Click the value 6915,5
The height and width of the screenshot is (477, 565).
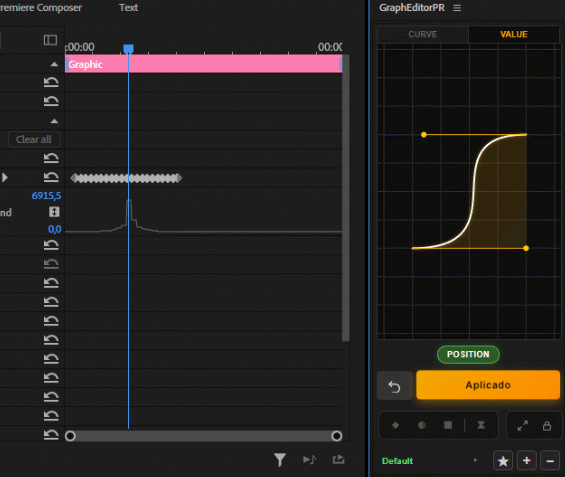pos(46,196)
